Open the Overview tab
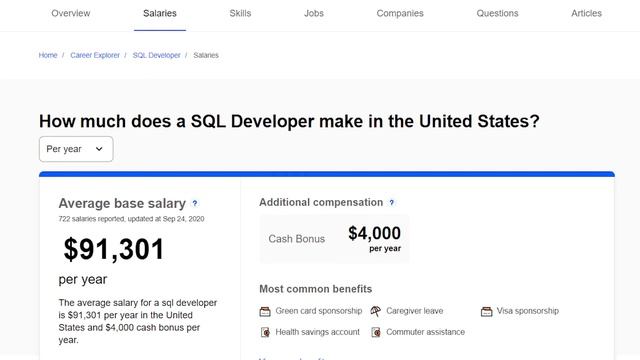This screenshot has width=640, height=360. (x=71, y=13)
